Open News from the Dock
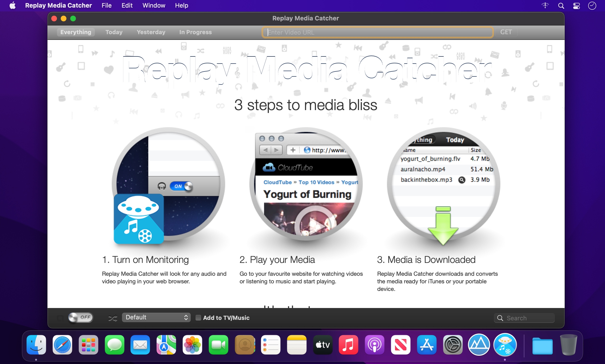The image size is (605, 364). [x=400, y=345]
